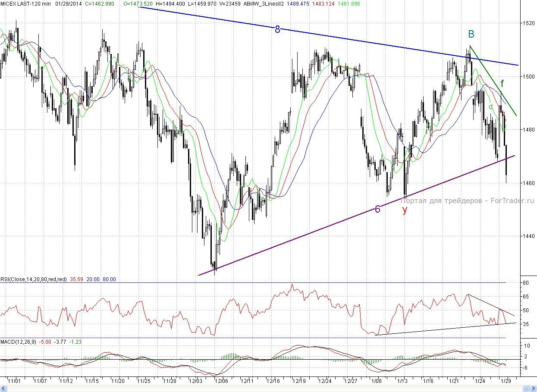
Task: Click the 1460 price axis level
Action: (529, 183)
